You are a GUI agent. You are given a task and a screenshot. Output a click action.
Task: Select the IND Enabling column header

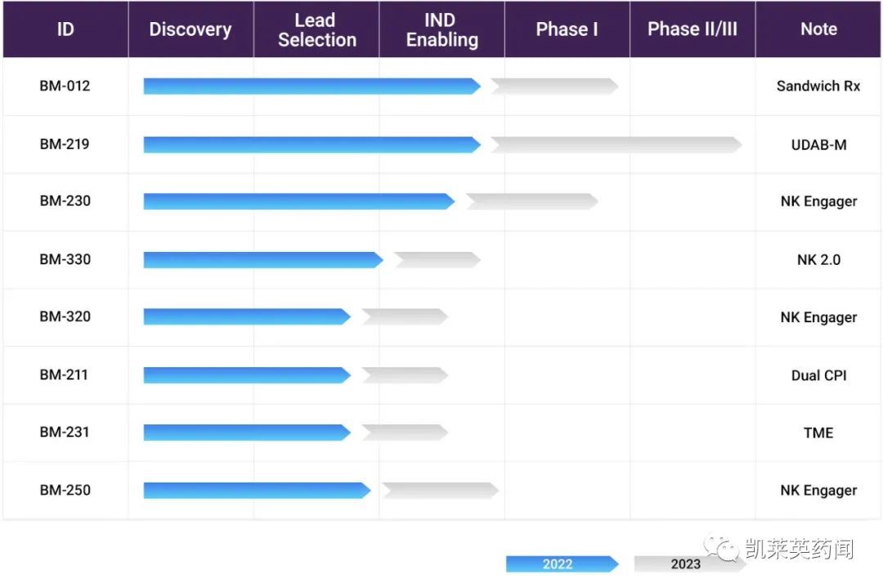(441, 30)
